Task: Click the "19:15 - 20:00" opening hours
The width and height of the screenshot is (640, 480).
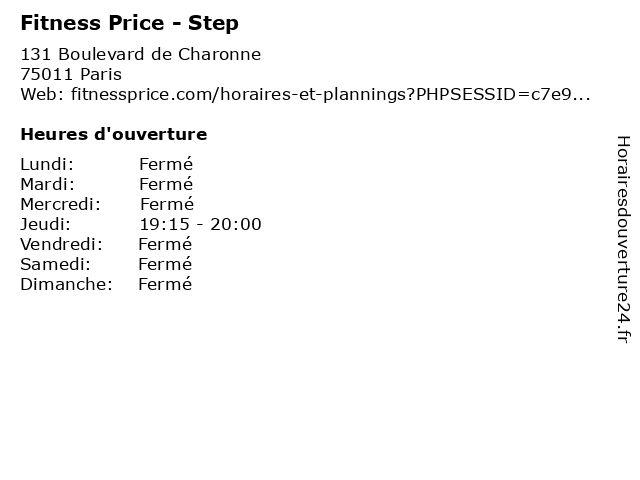Action: 200,224
